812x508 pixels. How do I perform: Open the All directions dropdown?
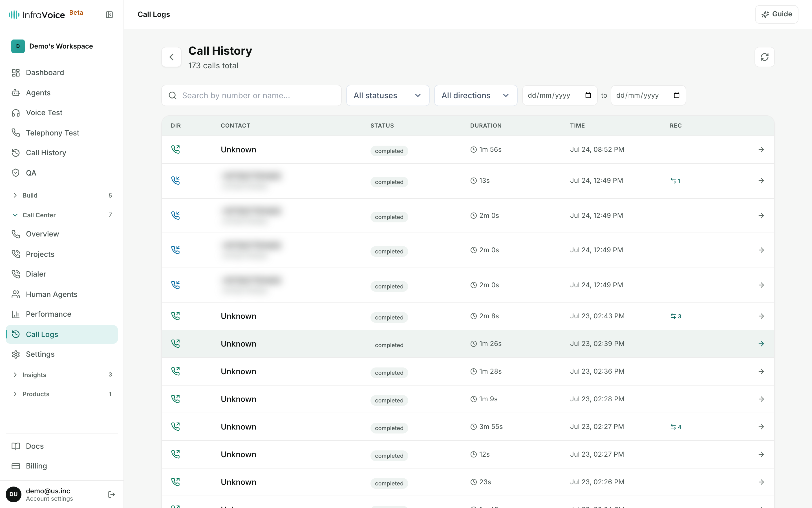tap(475, 95)
